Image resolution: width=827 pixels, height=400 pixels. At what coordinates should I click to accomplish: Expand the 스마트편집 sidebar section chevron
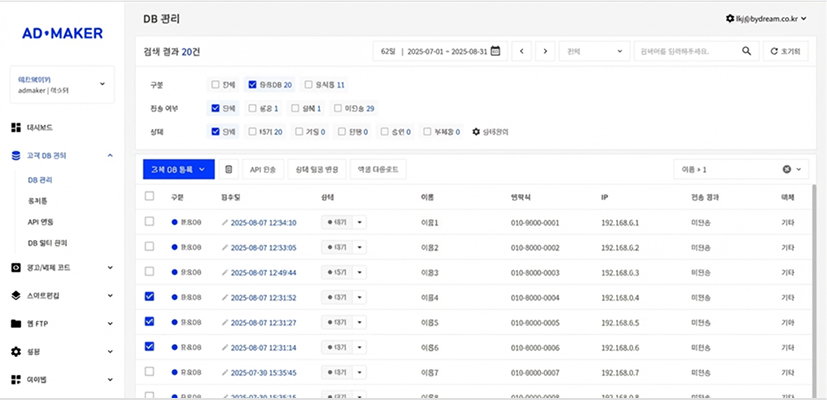[x=110, y=296]
